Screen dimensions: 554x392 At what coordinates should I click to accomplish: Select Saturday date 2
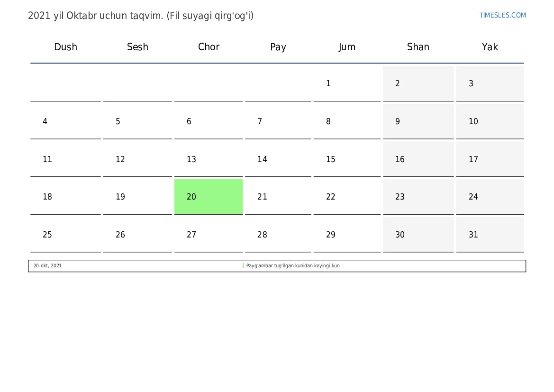[418, 83]
